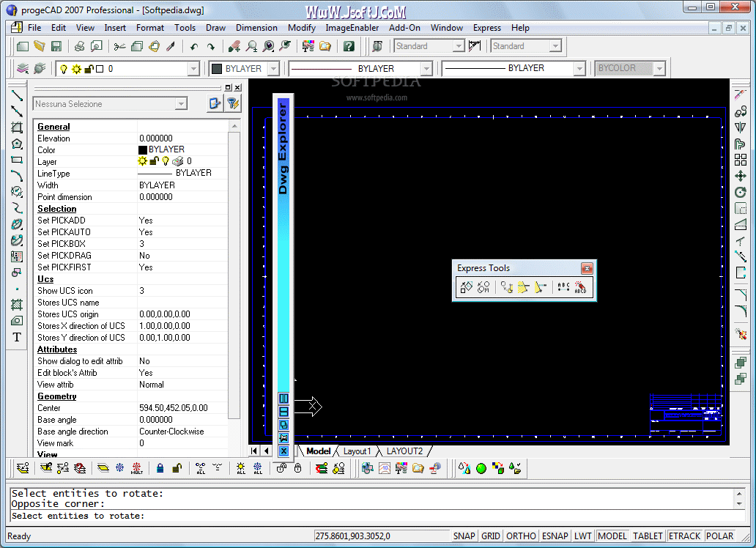Open the layer 0 dropdown
This screenshot has height=548, width=756.
tap(193, 69)
